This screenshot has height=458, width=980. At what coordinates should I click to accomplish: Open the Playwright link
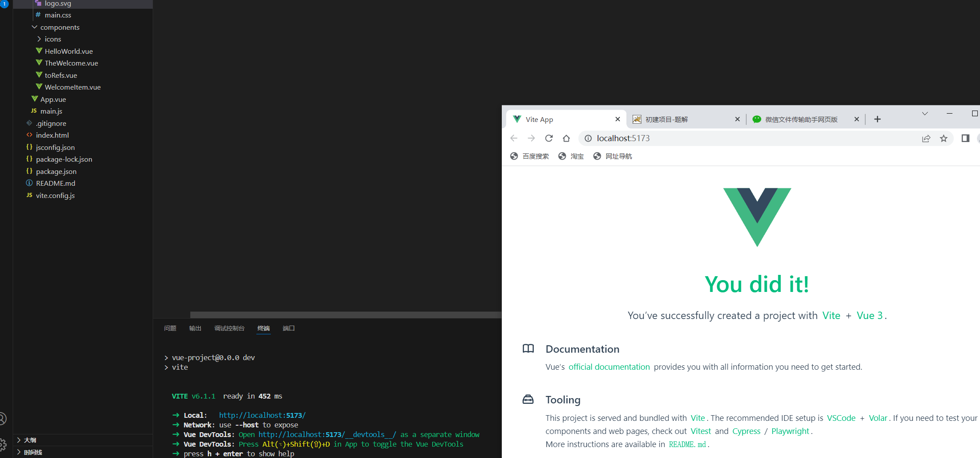coord(790,431)
